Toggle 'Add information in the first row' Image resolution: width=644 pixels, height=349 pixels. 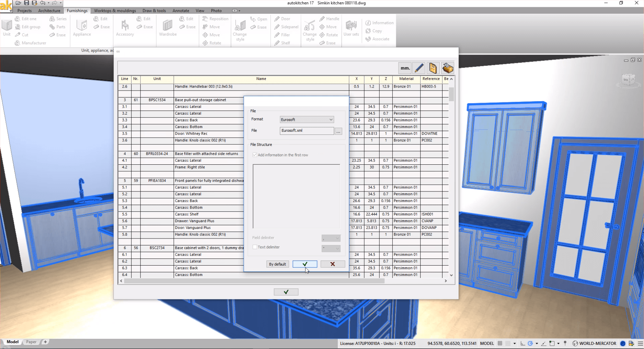click(255, 155)
